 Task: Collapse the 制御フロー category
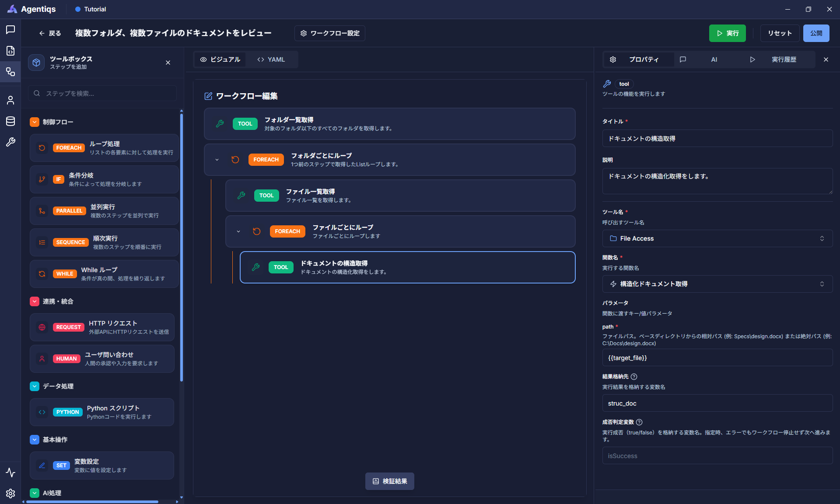(35, 122)
